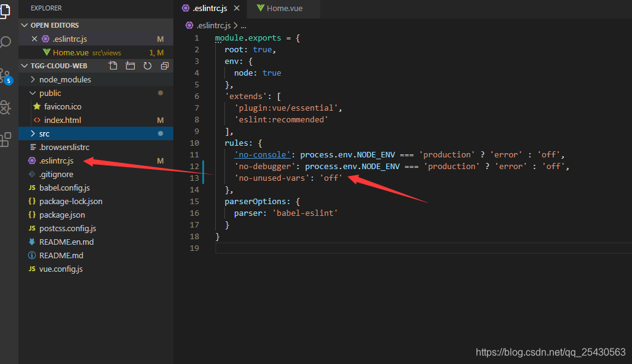
Task: Switch to the Home.vue tab
Action: (x=284, y=9)
